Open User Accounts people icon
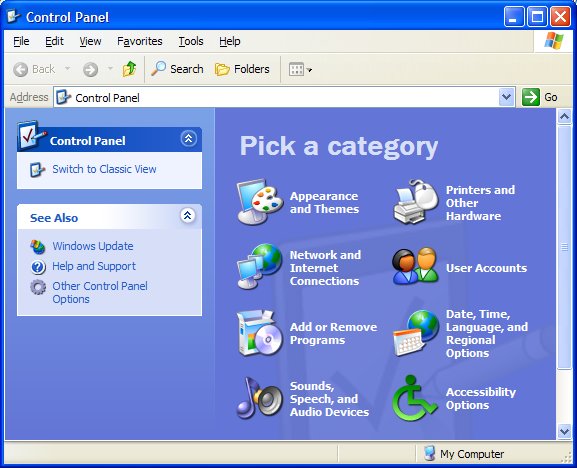This screenshot has width=577, height=468. coord(416,266)
